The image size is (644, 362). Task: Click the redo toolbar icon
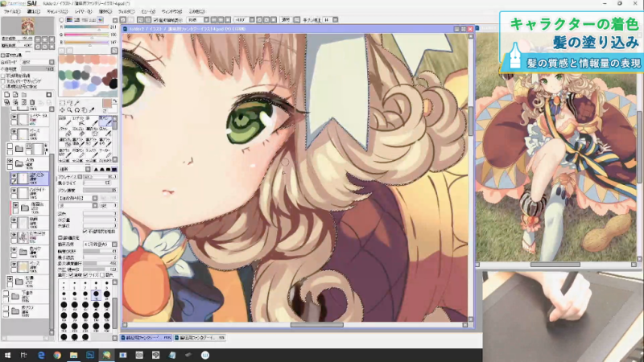pyautogui.click(x=130, y=19)
